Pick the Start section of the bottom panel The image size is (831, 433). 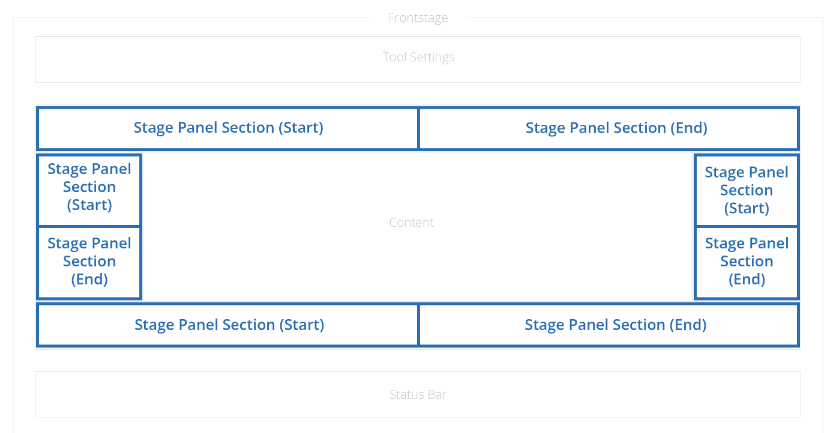tap(228, 325)
